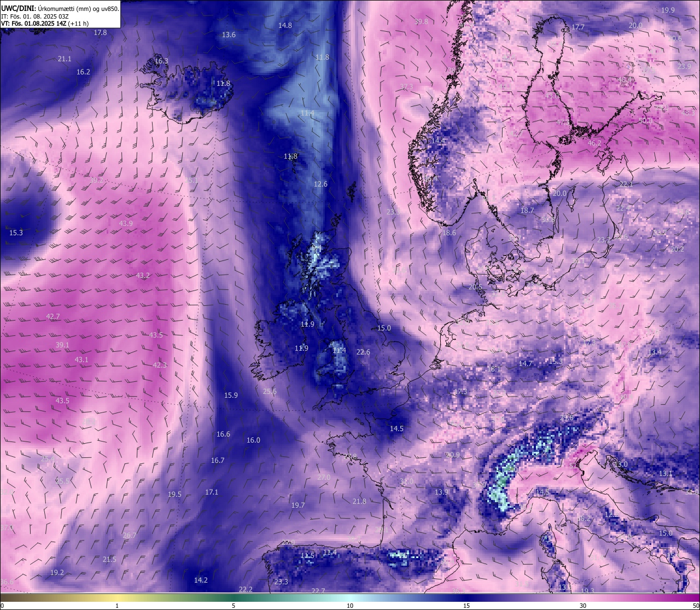700x610 pixels.
Task: Click the VT 14Z (+11 h) valid time line
Action: pyautogui.click(x=45, y=24)
